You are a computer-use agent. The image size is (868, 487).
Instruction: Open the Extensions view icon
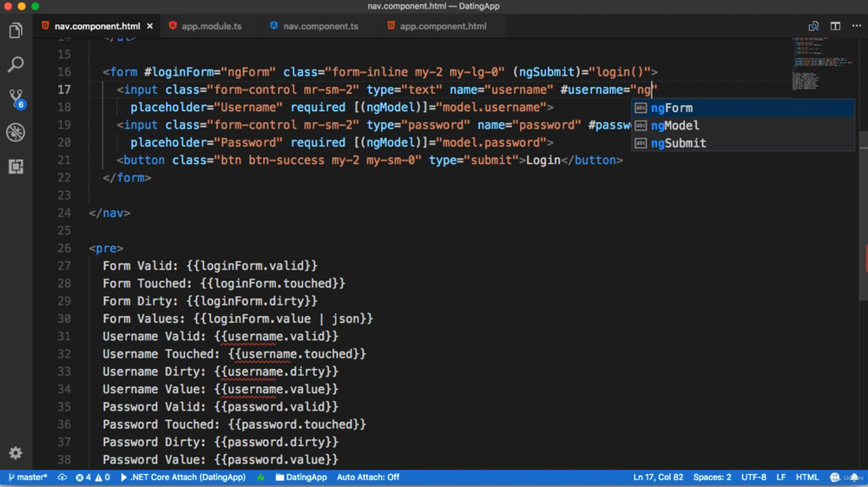(x=16, y=166)
